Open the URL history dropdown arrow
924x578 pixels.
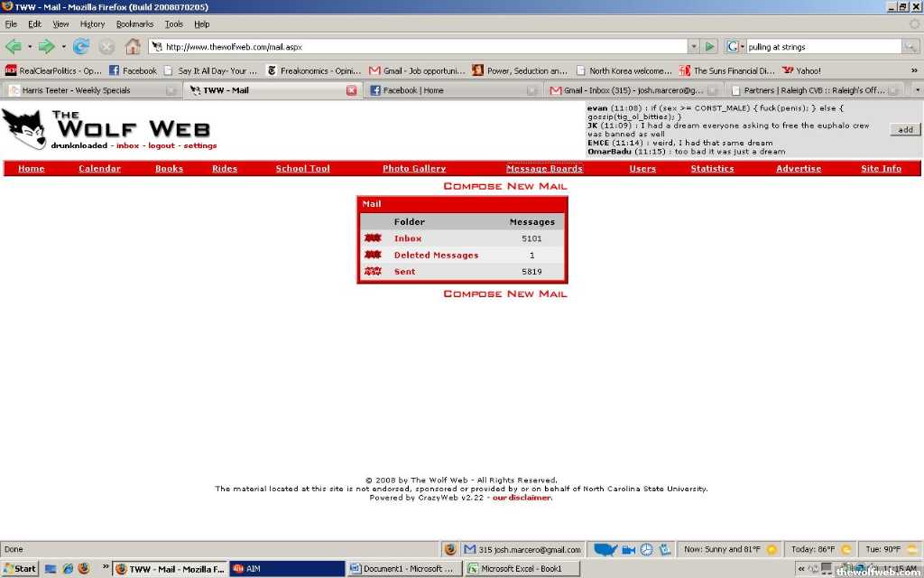pos(693,46)
